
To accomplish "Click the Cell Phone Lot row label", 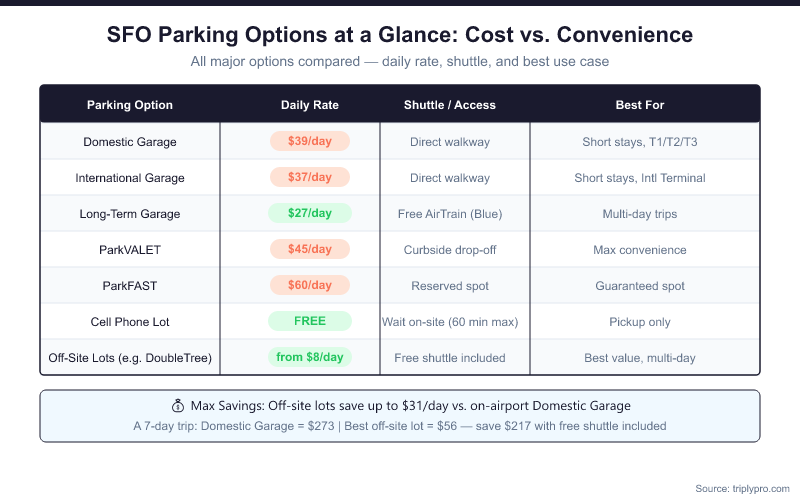I will pos(130,321).
